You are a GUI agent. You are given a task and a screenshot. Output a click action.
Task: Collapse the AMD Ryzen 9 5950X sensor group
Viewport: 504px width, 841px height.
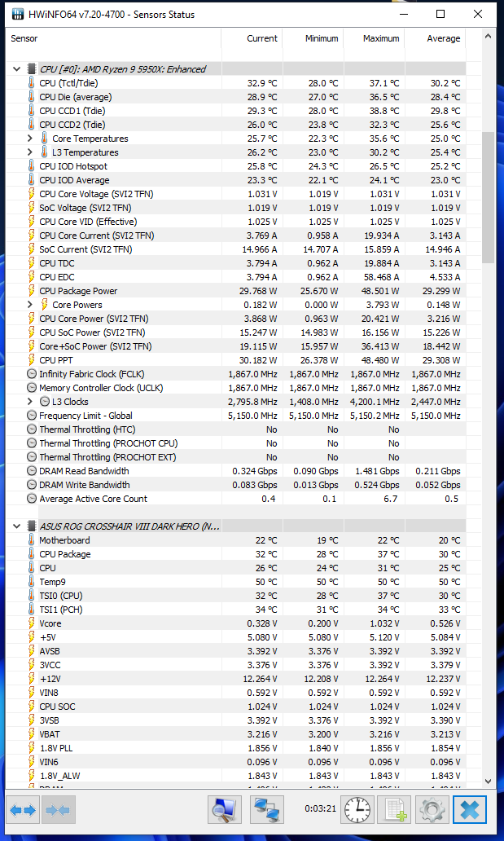point(16,69)
